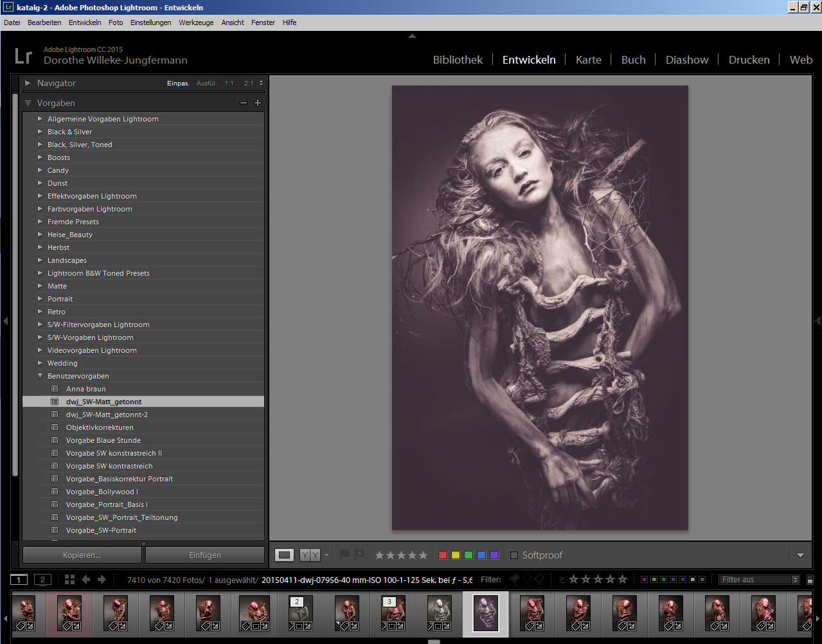Select the first filmstrip thumbnail
This screenshot has width=822, height=644.
[x=25, y=614]
